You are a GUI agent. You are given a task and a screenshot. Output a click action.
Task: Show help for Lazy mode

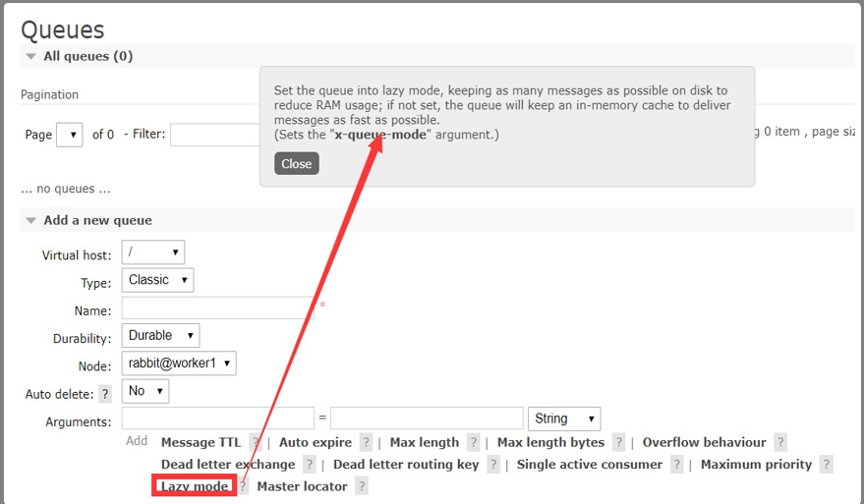click(x=243, y=486)
